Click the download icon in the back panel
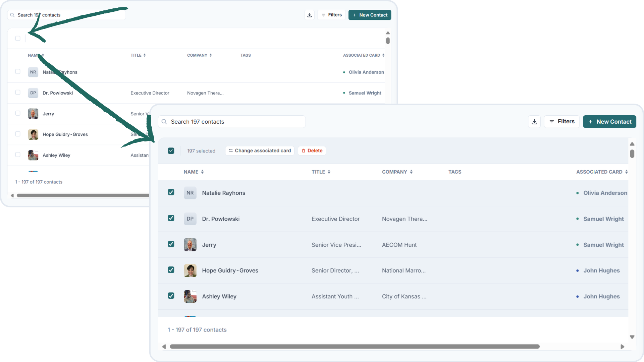 310,15
